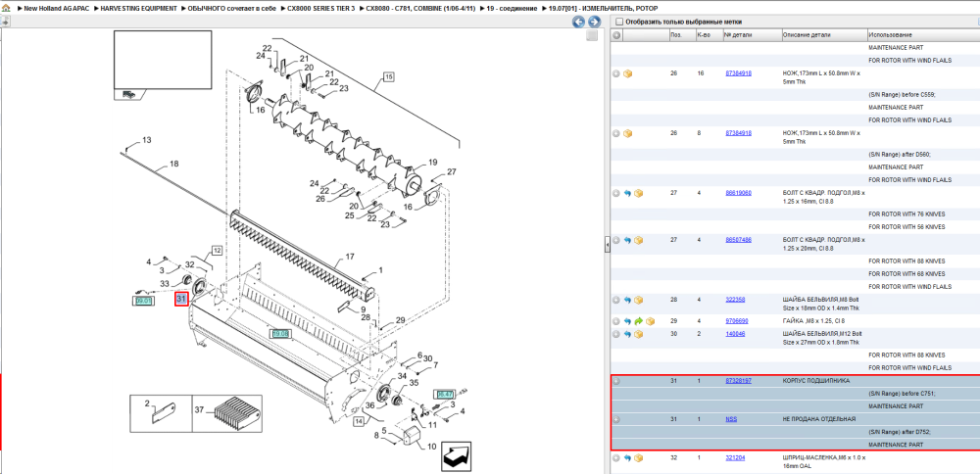Open 'ОБЫЧНОГО сочетает в себе' breadcrumb

click(x=232, y=9)
